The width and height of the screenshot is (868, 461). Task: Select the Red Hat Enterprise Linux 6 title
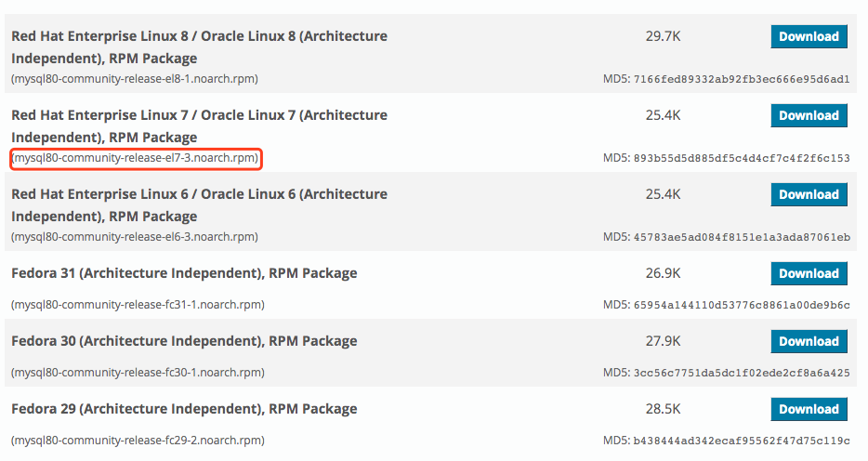coord(199,205)
